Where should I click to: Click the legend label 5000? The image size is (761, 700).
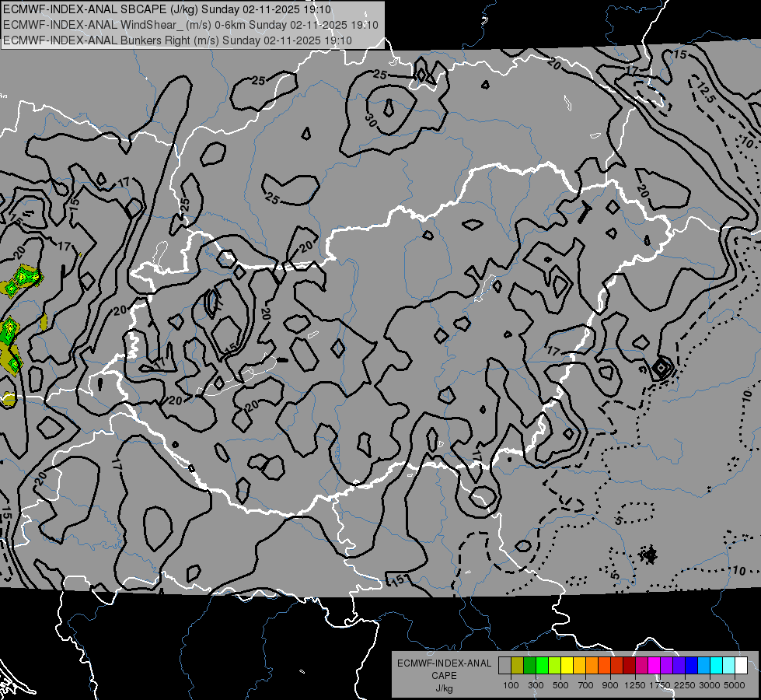(x=735, y=685)
